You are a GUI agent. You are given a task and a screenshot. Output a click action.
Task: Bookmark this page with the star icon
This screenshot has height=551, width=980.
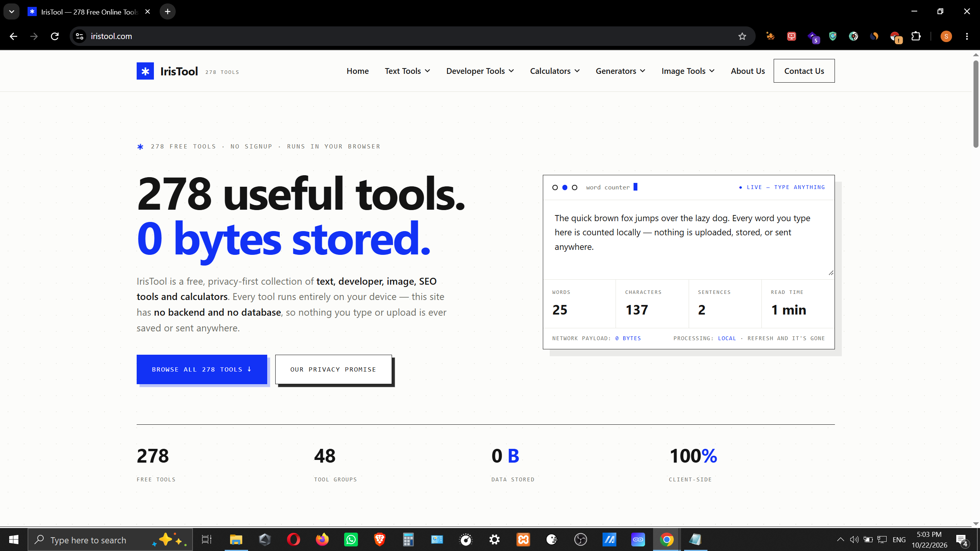tap(742, 36)
